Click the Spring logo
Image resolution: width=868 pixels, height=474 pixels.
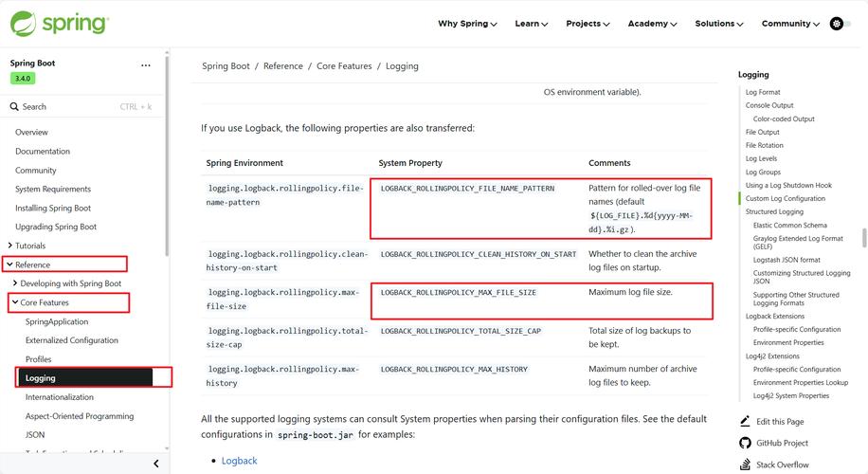click(60, 24)
